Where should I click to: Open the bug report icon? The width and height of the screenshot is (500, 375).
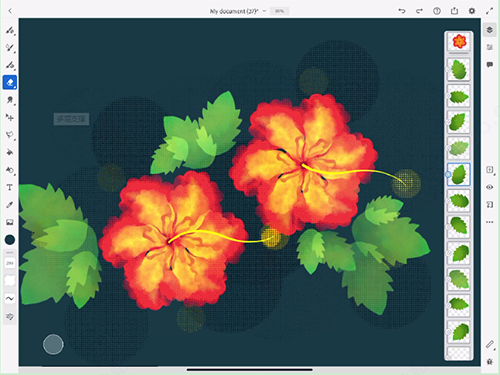tap(489, 361)
